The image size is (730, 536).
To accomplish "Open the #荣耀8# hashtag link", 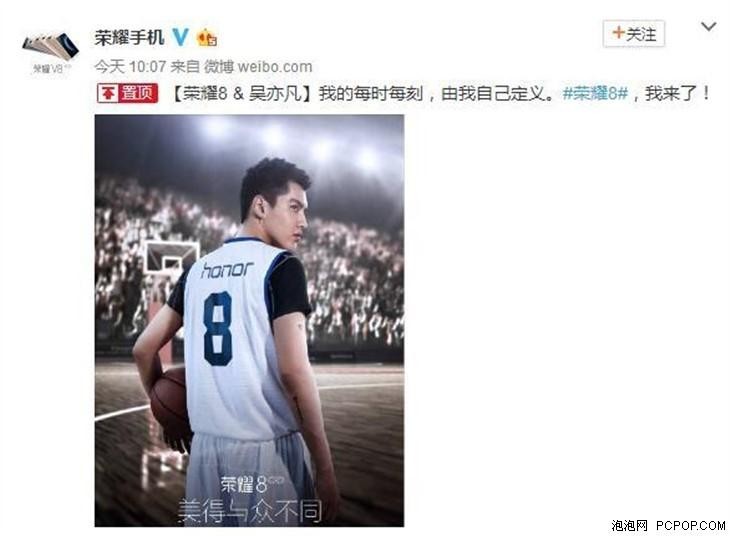I will [595, 94].
